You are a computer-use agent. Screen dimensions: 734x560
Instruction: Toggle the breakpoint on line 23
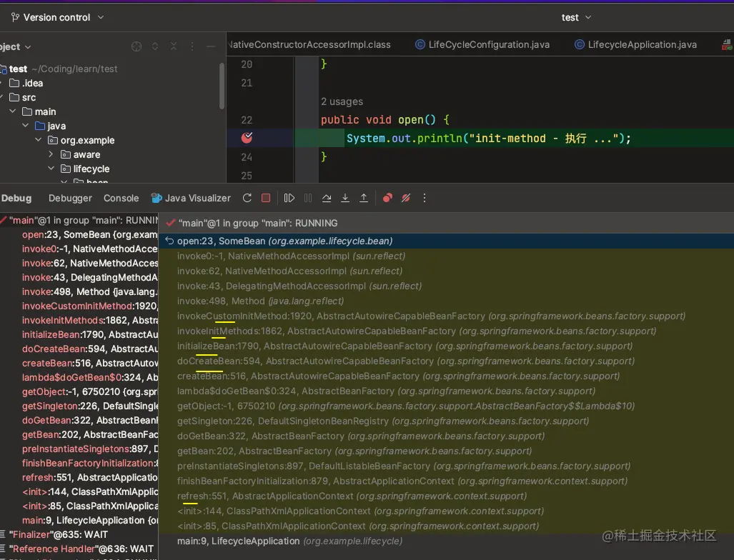pyautogui.click(x=247, y=138)
